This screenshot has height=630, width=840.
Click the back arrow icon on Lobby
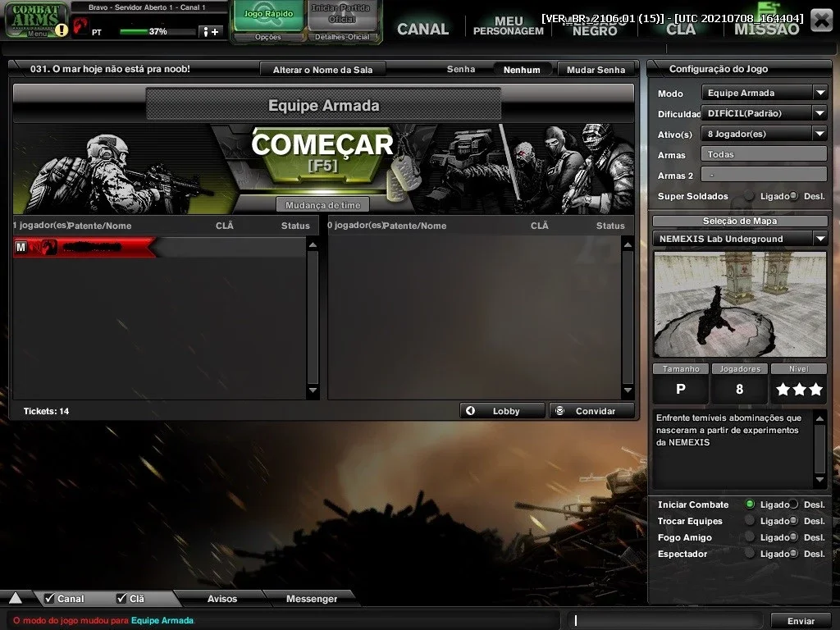[x=470, y=411]
